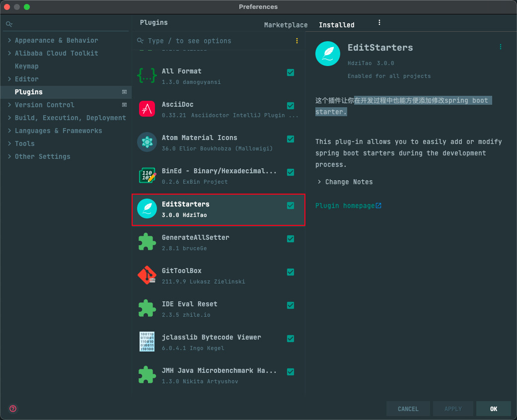
Task: Click the settings search magnifier icon
Action: coord(9,24)
